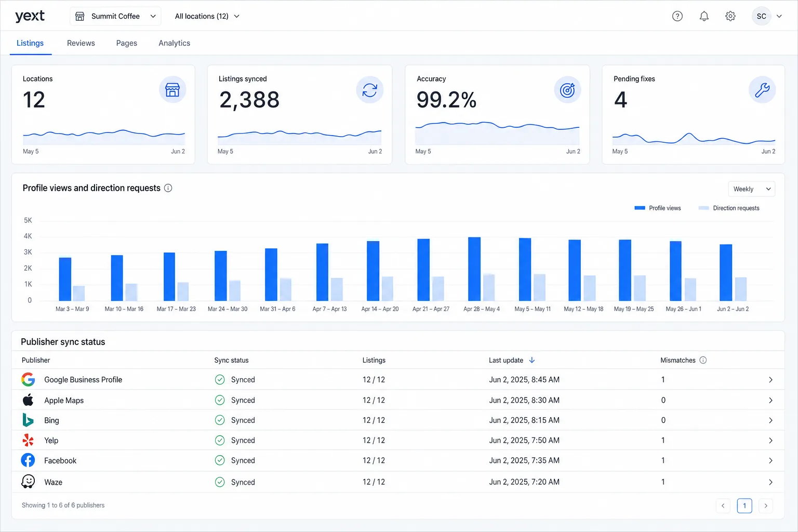Click the Yelp logo icon in publisher table

pyautogui.click(x=28, y=440)
